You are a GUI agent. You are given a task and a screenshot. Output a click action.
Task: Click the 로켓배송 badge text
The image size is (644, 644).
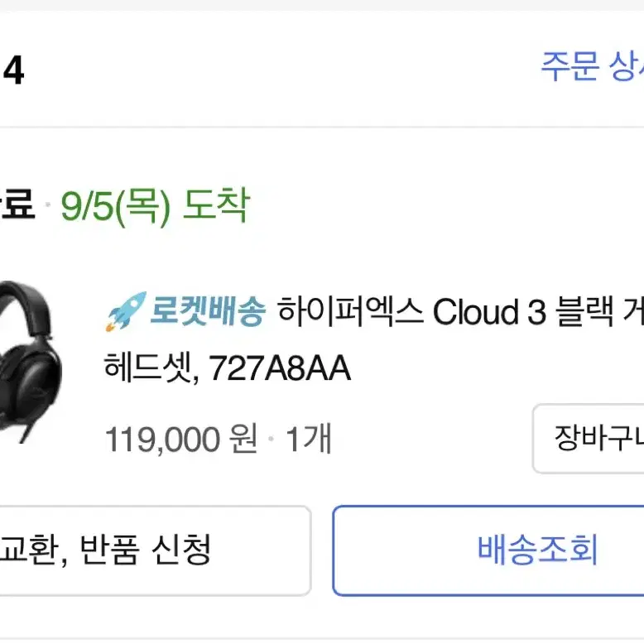pyautogui.click(x=208, y=311)
